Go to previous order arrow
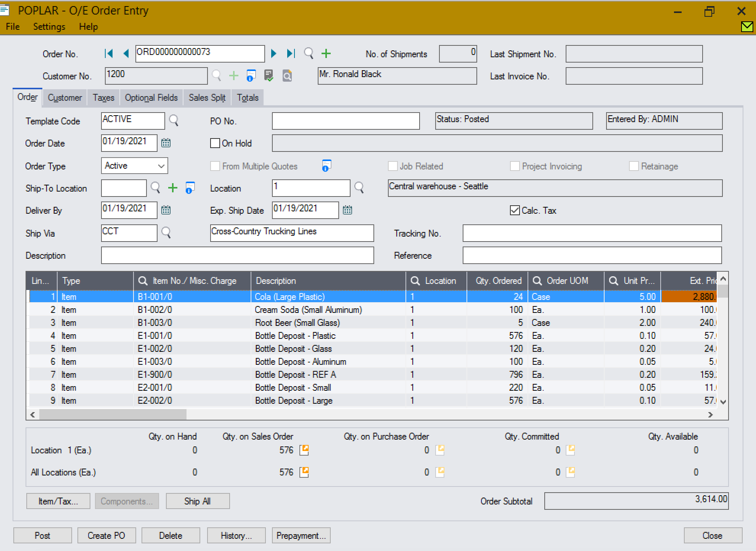This screenshot has height=551, width=756. click(x=126, y=53)
